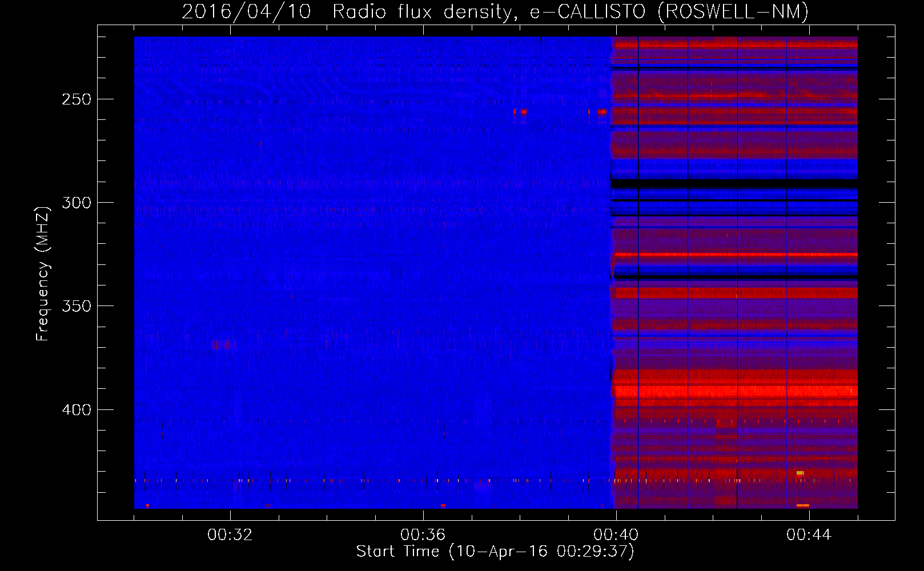Click the 400 frequency tick label
The image size is (924, 571).
pyautogui.click(x=77, y=410)
